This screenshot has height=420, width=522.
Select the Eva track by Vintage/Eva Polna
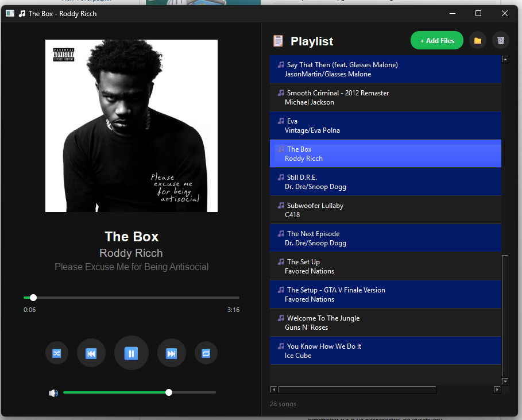(x=385, y=126)
